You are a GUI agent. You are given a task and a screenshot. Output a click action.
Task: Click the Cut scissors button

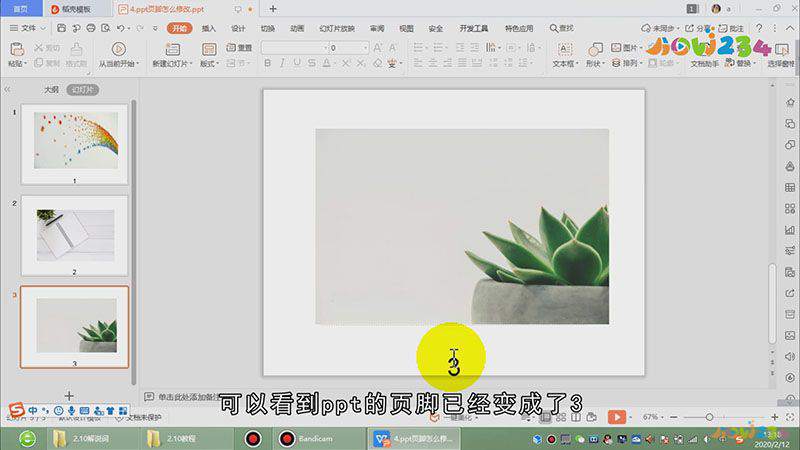47,48
